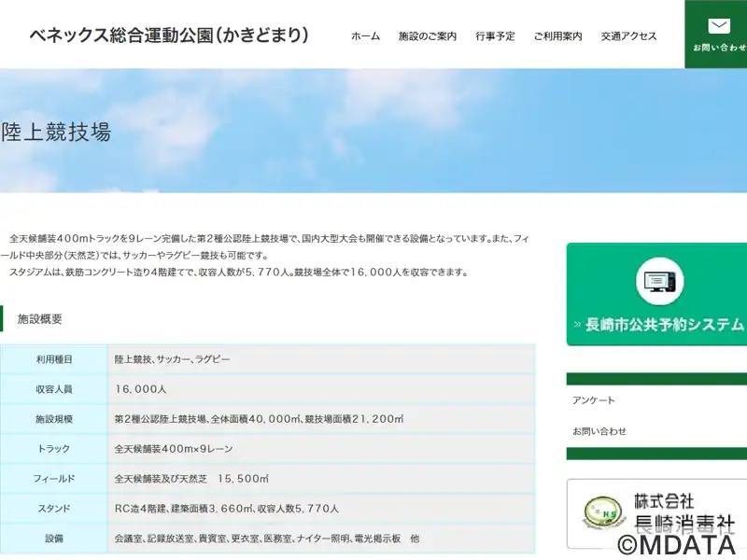Click the site title ベネックス総合運動公園

[169, 35]
